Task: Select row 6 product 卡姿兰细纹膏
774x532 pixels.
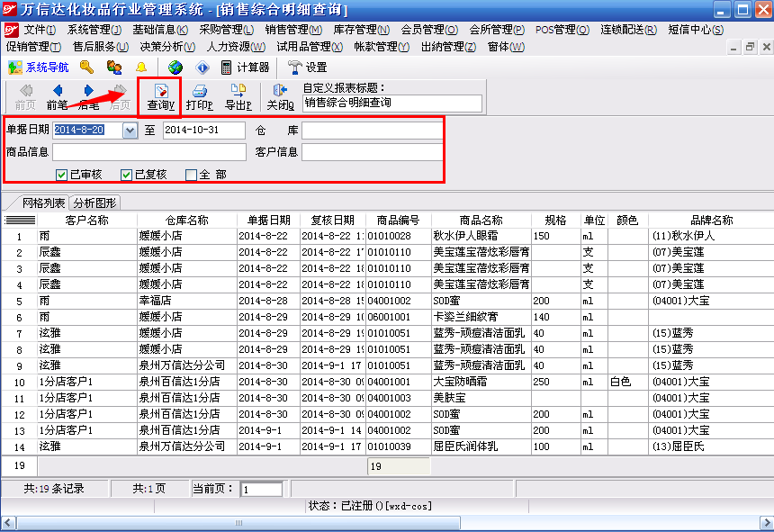Action: (x=481, y=317)
